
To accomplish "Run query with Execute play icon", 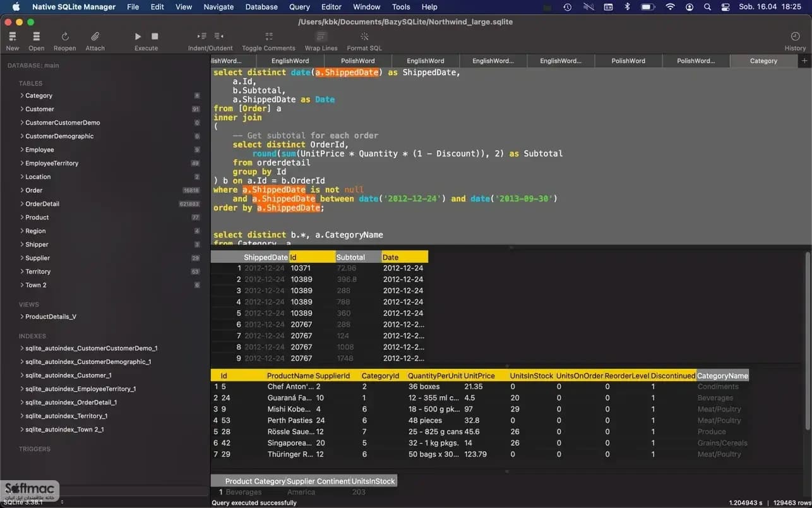I will click(x=138, y=37).
